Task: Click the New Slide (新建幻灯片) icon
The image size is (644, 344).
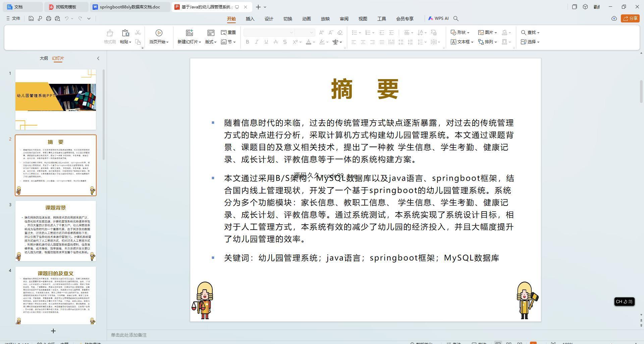Action: [190, 33]
